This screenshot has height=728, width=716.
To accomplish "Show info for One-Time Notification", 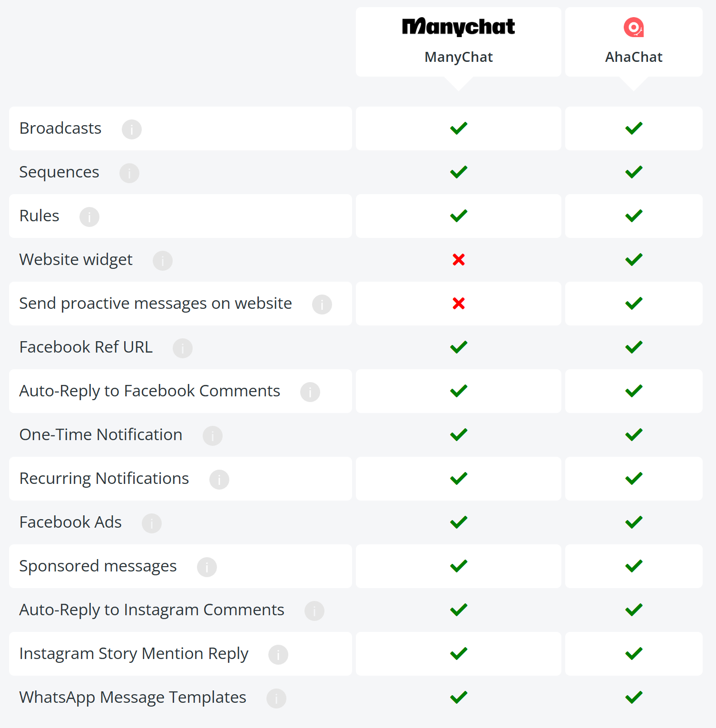I will point(213,435).
